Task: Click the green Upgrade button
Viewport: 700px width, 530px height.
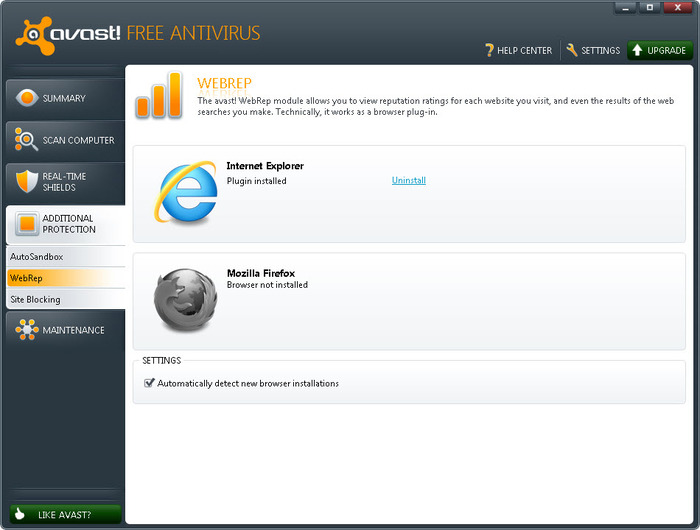Action: pyautogui.click(x=660, y=50)
